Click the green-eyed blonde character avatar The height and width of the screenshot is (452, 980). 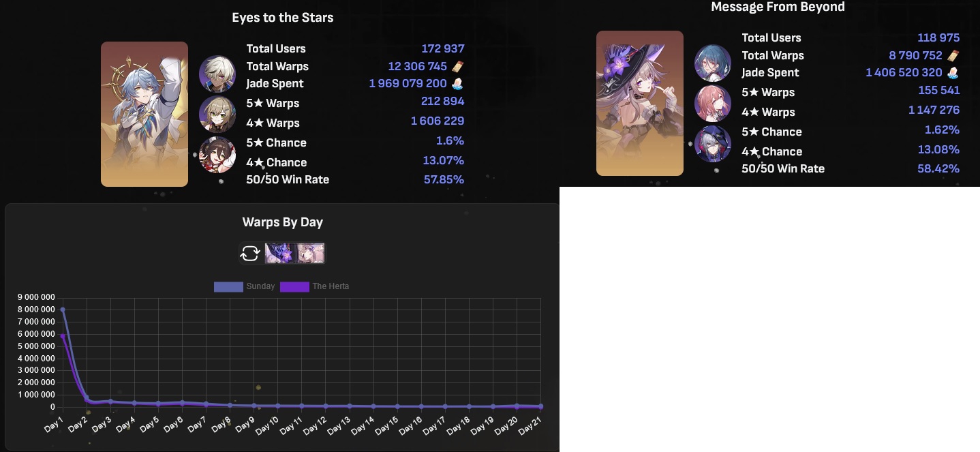point(217,114)
